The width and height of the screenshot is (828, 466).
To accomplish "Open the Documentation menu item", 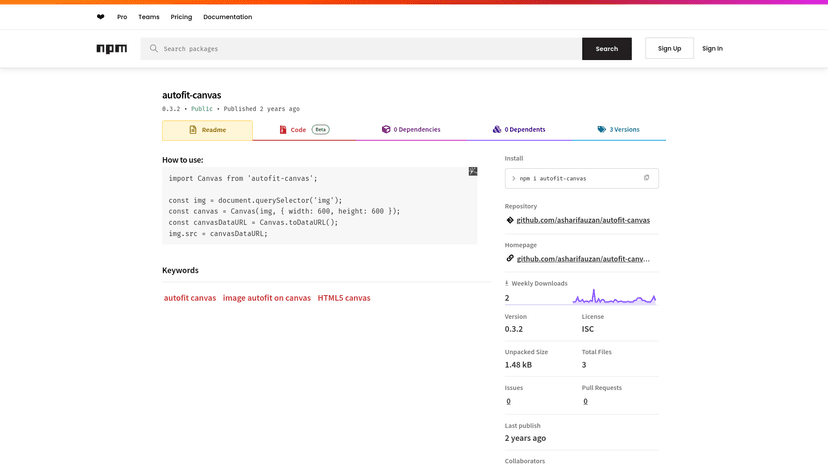I will coord(227,17).
